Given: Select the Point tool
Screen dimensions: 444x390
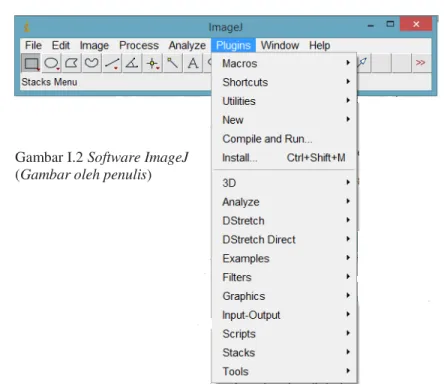Looking at the screenshot, I should coord(152,63).
